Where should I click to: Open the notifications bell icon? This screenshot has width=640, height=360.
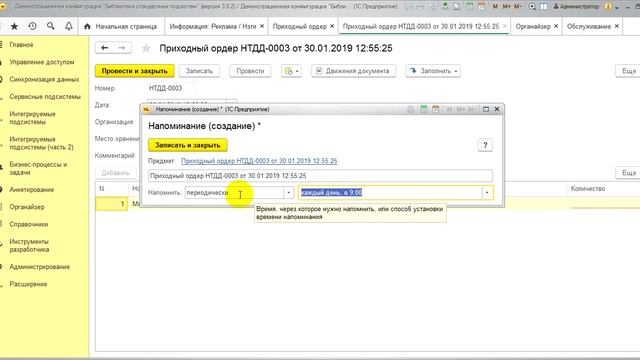tap(69, 26)
